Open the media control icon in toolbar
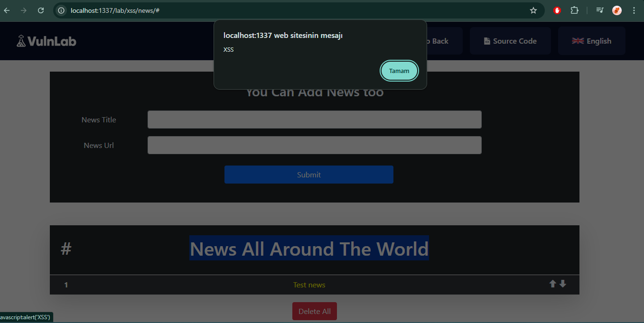This screenshot has height=323, width=644. pos(600,10)
